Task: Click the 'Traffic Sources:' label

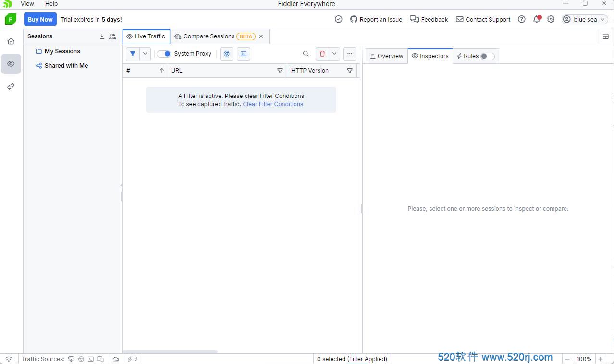Action: coord(43,359)
